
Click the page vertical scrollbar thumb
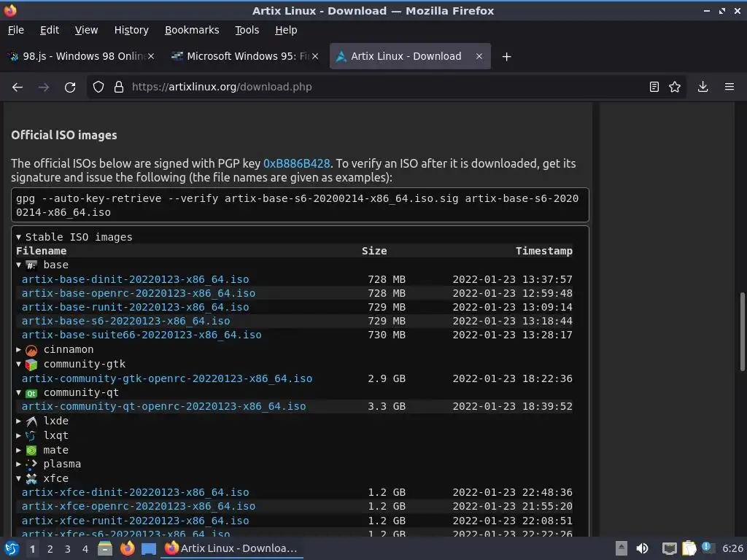pos(742,332)
